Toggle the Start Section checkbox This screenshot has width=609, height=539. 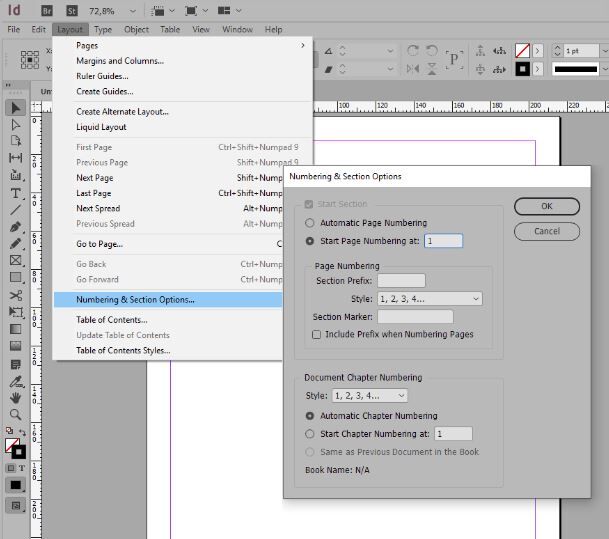[309, 204]
